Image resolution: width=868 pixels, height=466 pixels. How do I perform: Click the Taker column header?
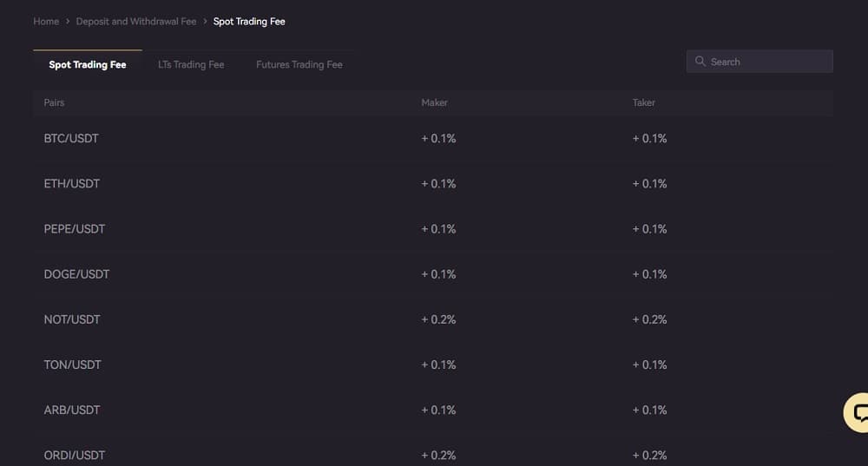tap(643, 102)
